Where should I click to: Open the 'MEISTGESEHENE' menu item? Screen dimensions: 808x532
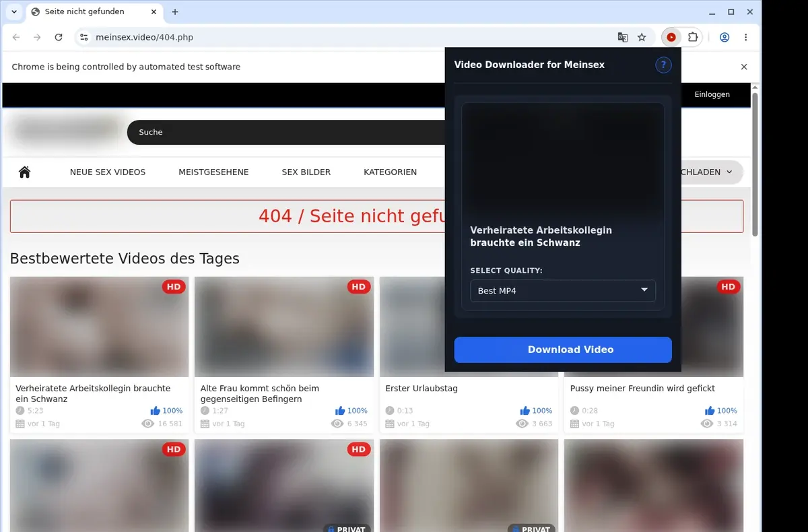[x=213, y=172]
